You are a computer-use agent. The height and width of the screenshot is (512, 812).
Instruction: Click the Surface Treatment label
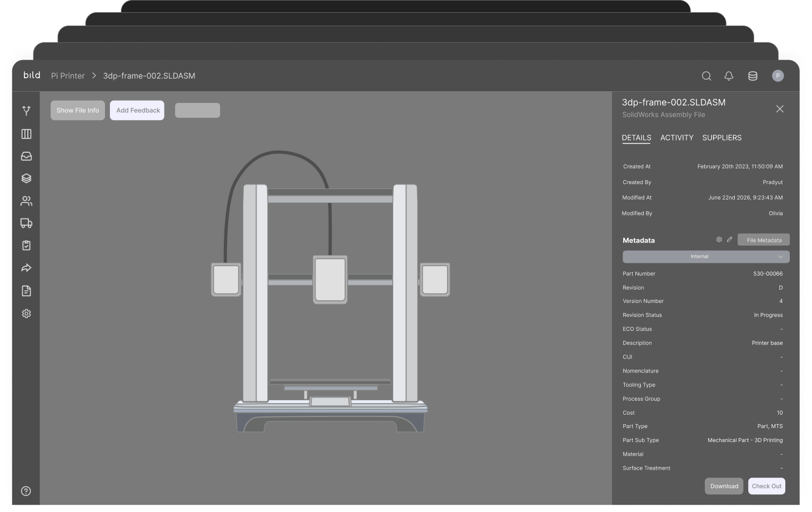(x=646, y=468)
